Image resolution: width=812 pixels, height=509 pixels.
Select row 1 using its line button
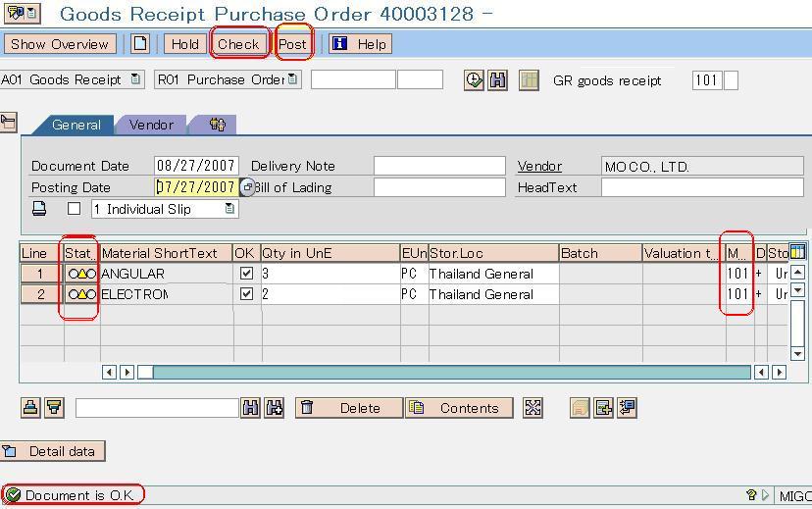[40, 274]
